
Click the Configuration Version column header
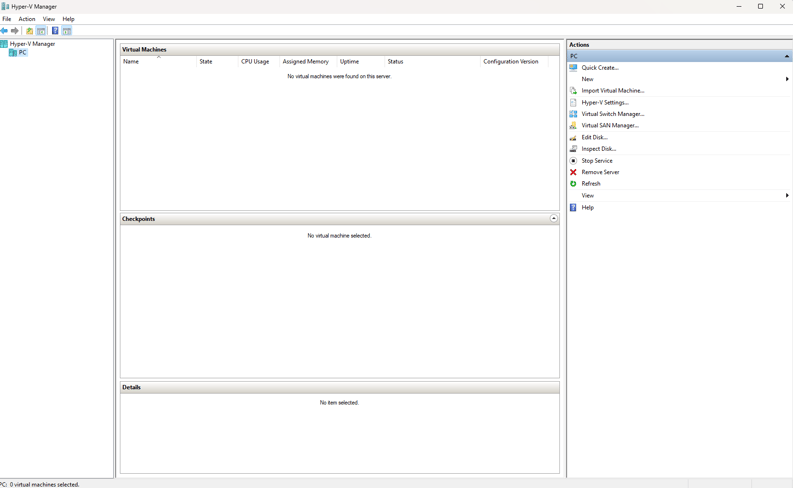(514, 62)
